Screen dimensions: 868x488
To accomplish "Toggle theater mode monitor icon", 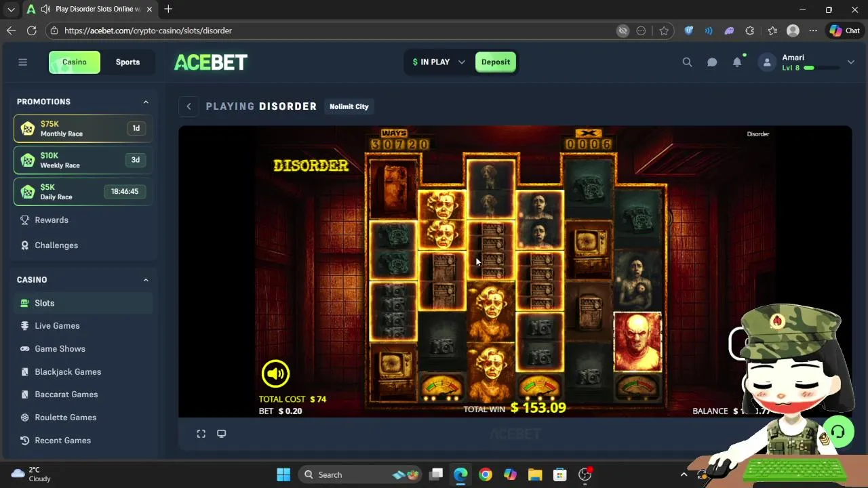I will click(221, 434).
